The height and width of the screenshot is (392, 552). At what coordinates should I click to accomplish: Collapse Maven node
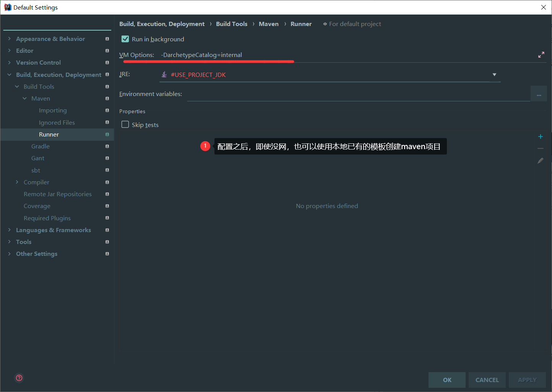(x=24, y=98)
